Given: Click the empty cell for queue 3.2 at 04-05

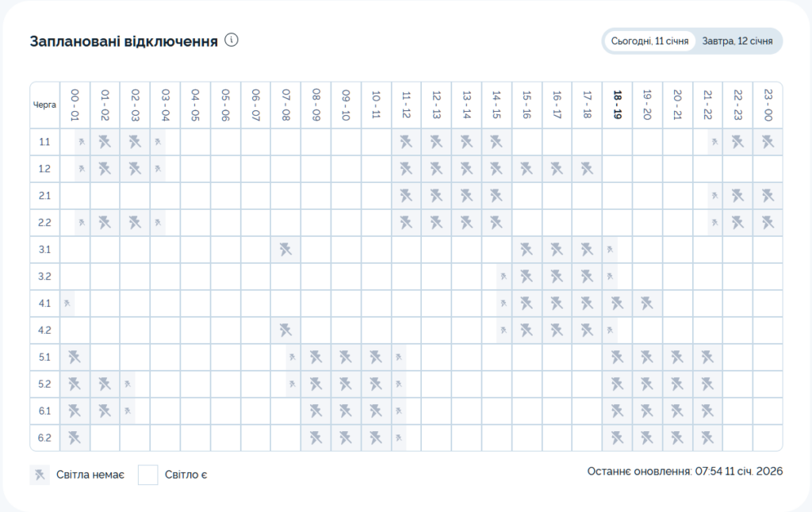Looking at the screenshot, I should pyautogui.click(x=195, y=277).
